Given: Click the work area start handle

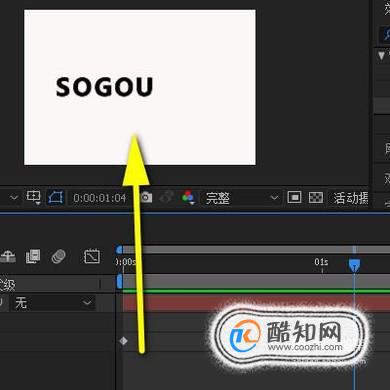Looking at the screenshot, I should [119, 282].
